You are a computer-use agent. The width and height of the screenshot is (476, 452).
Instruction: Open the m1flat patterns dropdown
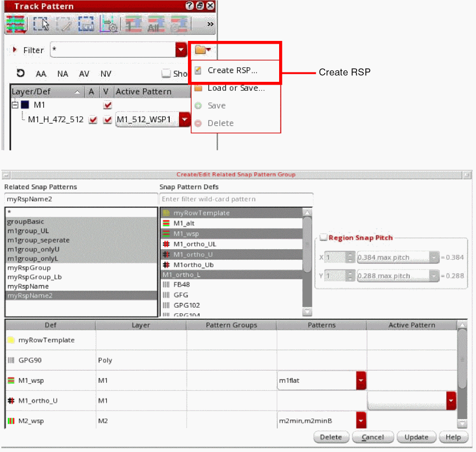click(360, 381)
